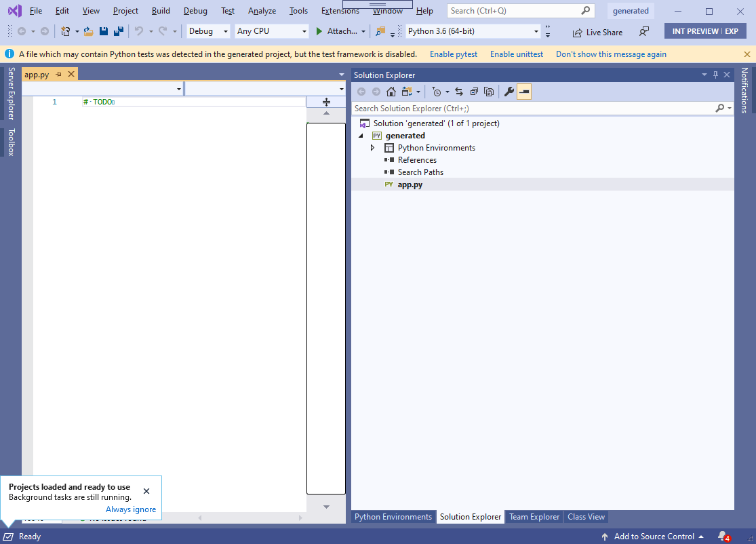The height and width of the screenshot is (544, 756).
Task: Click Add to Source Control
Action: coord(654,537)
